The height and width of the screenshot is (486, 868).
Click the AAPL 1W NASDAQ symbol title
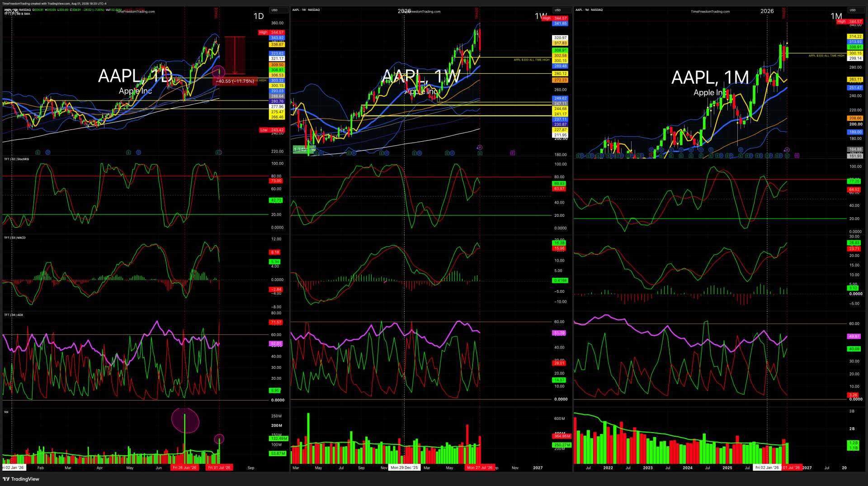[x=306, y=10]
